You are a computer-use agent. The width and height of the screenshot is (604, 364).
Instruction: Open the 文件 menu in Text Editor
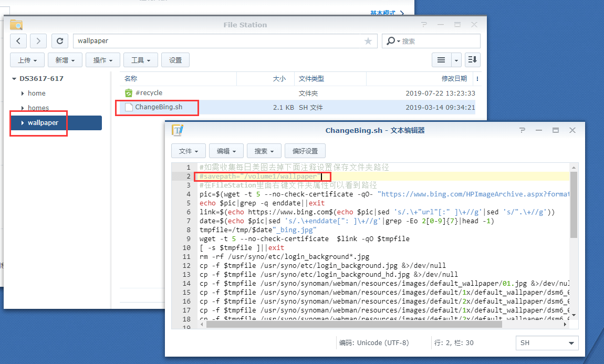(x=188, y=150)
